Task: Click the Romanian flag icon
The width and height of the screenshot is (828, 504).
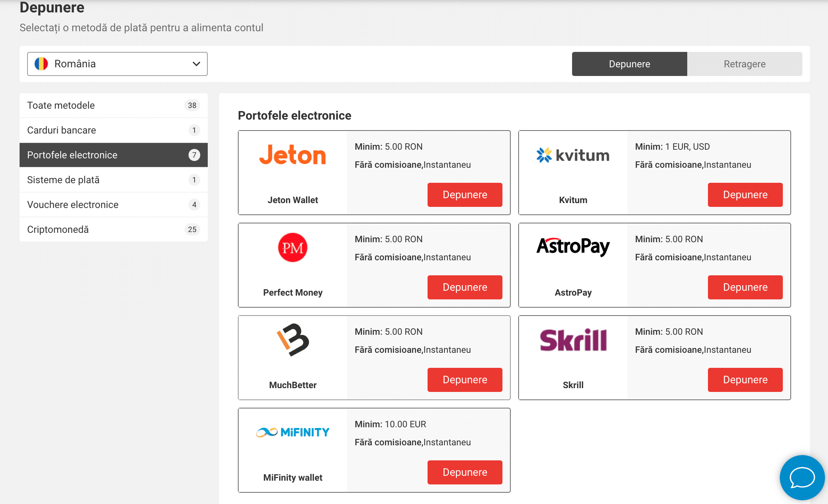Action: [41, 64]
